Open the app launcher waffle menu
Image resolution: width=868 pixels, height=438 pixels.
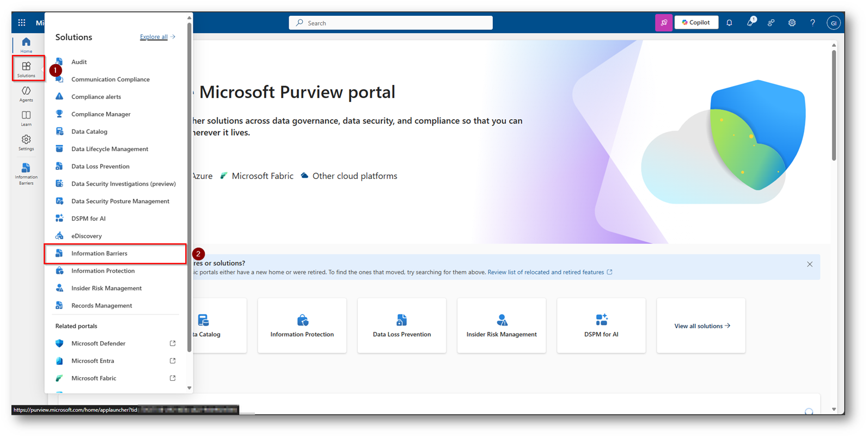tap(22, 23)
